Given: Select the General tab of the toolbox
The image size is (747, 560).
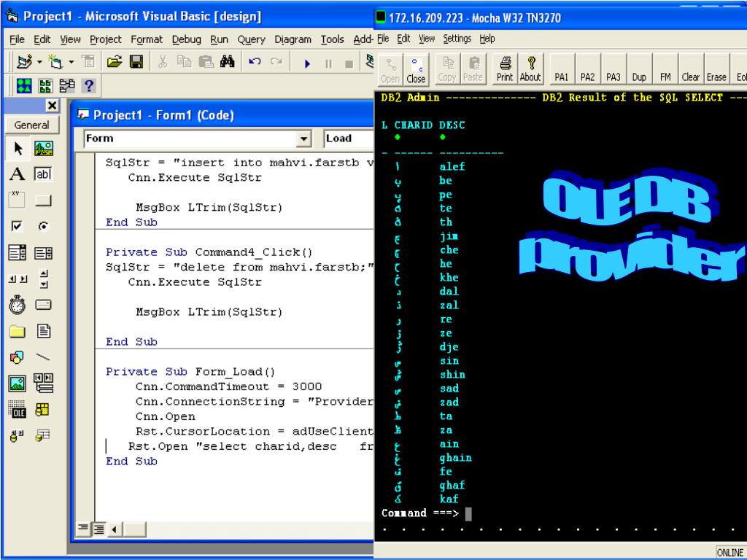Looking at the screenshot, I should click(32, 125).
